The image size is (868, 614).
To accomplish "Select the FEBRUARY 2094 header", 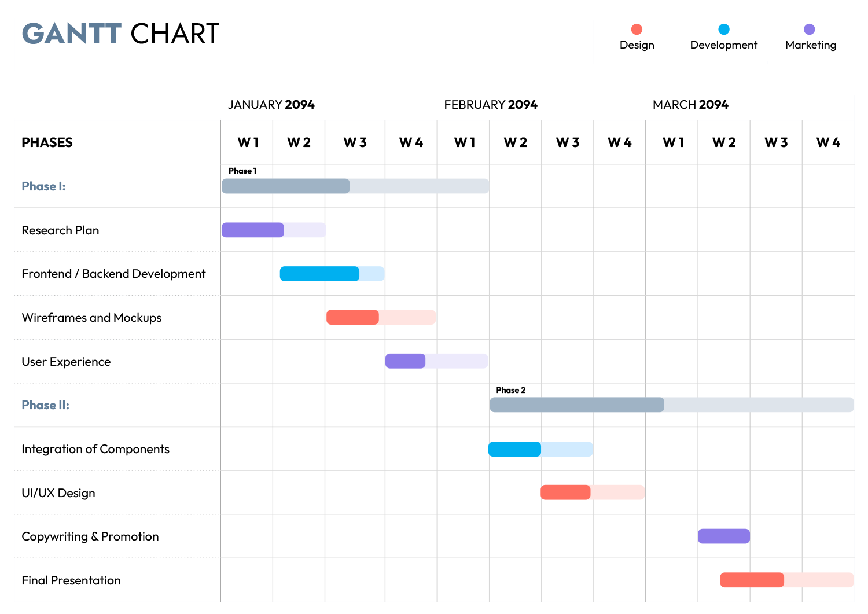I will click(490, 105).
